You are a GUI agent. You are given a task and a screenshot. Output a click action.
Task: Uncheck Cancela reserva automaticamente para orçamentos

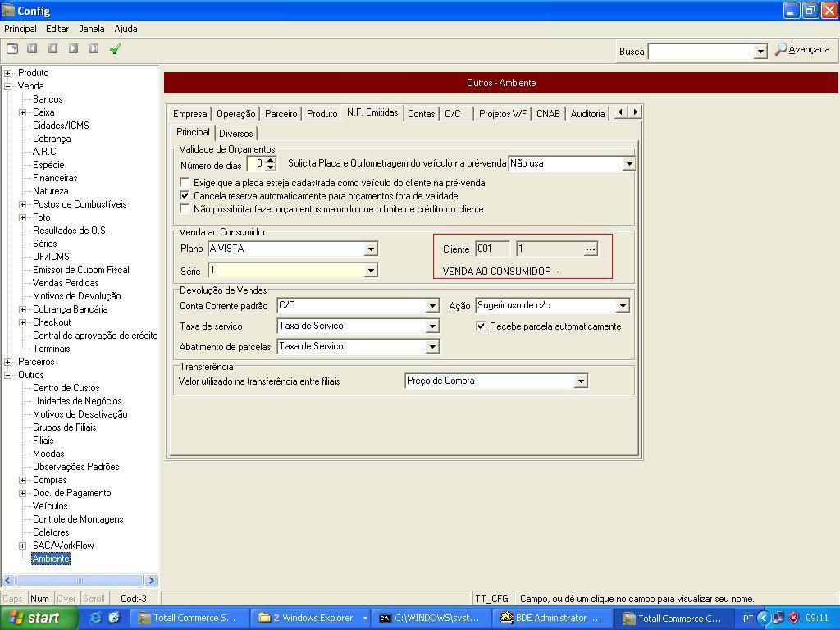(185, 196)
